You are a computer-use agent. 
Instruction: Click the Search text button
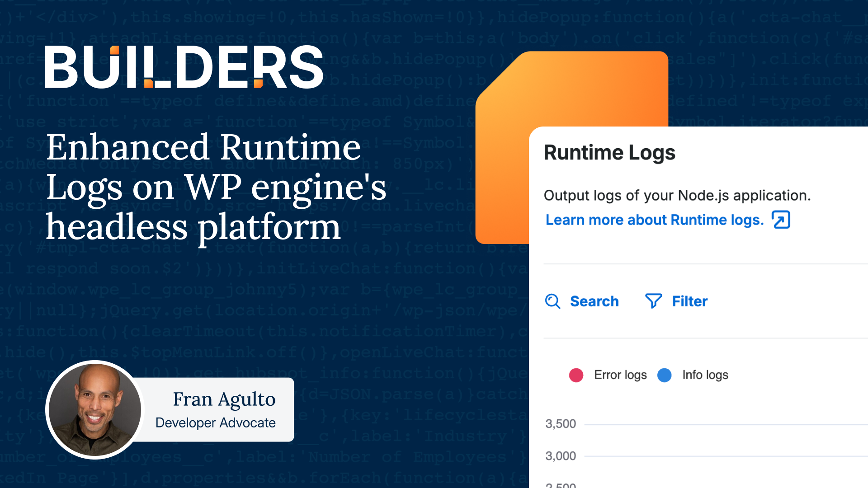[x=594, y=301]
